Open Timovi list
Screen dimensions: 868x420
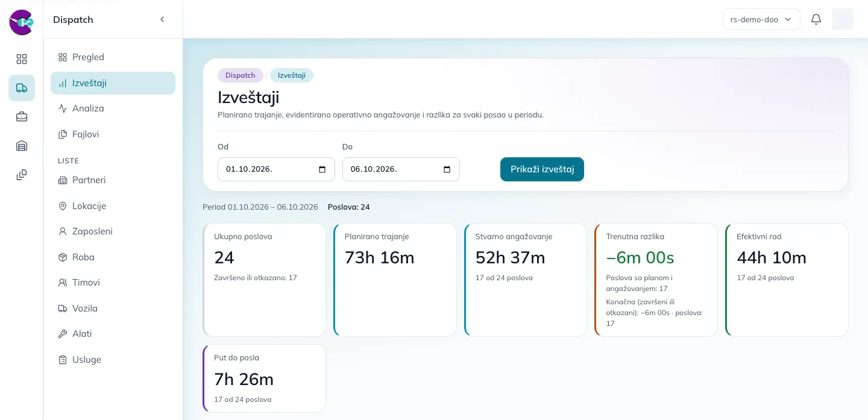(x=113, y=283)
